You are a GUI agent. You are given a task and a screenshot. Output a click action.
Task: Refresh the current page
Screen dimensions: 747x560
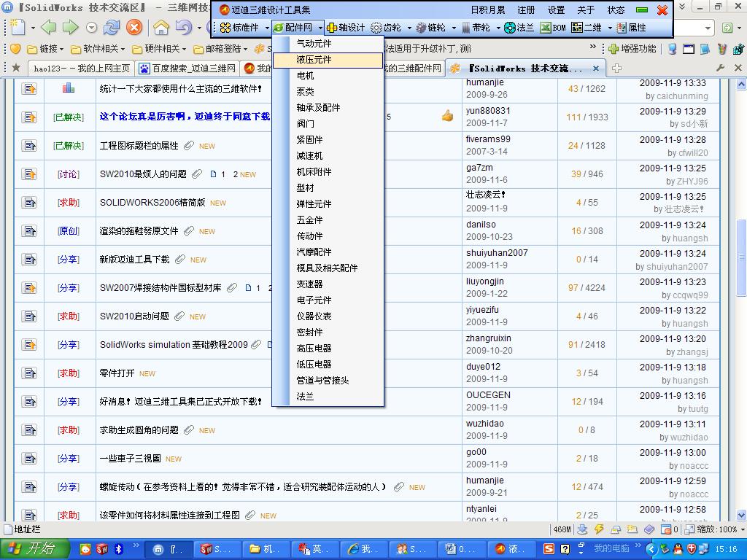(x=112, y=27)
